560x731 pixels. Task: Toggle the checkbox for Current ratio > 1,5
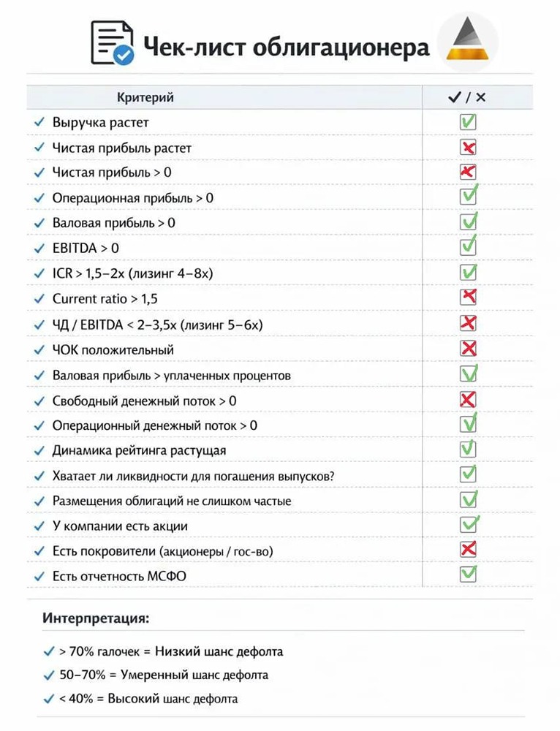[x=468, y=297]
